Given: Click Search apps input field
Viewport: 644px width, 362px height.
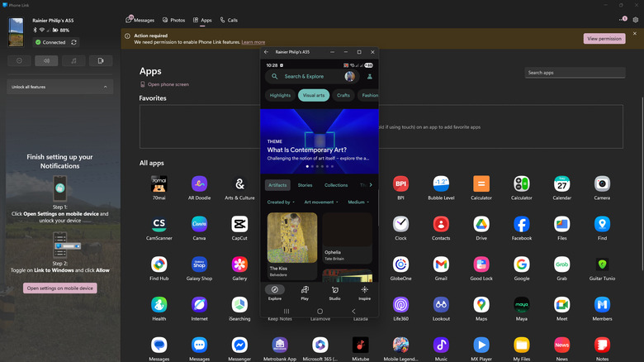Looking at the screenshot, I should coord(575,73).
